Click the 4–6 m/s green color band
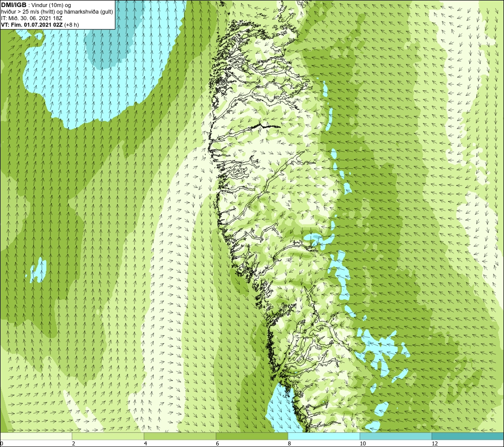 [180, 436]
